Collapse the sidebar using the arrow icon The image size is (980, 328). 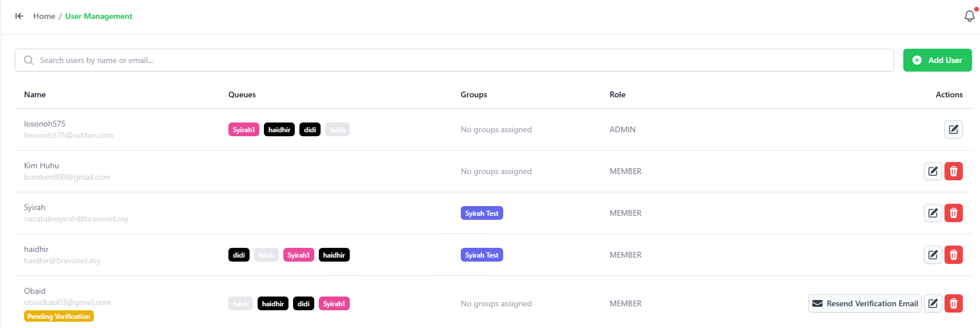19,16
